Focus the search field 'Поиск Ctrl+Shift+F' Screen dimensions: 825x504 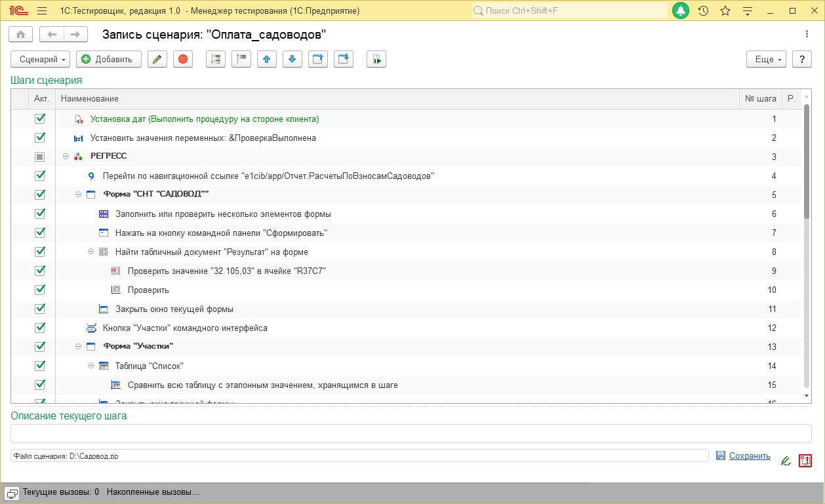pyautogui.click(x=569, y=11)
